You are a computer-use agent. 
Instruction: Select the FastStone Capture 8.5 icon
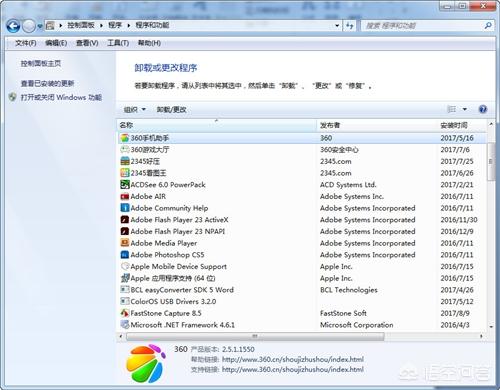125,313
